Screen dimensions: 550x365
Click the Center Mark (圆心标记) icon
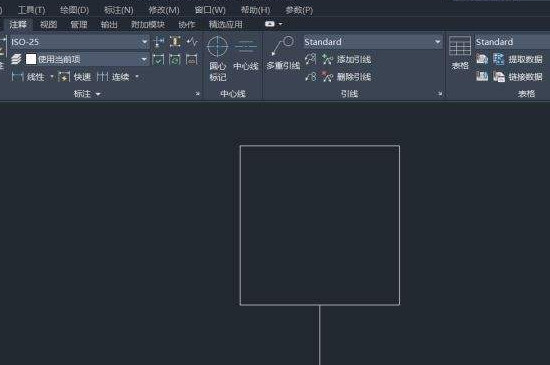(217, 46)
